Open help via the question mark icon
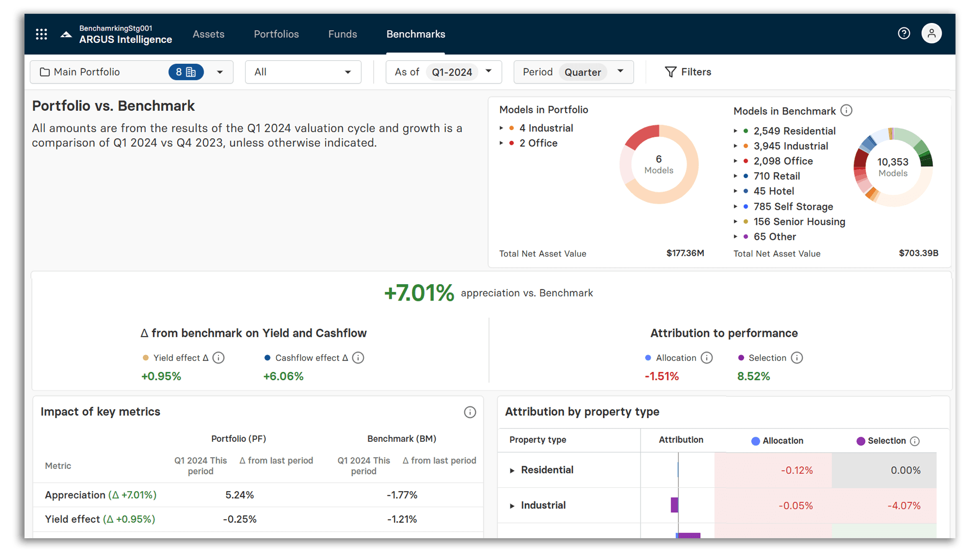 [x=904, y=33]
